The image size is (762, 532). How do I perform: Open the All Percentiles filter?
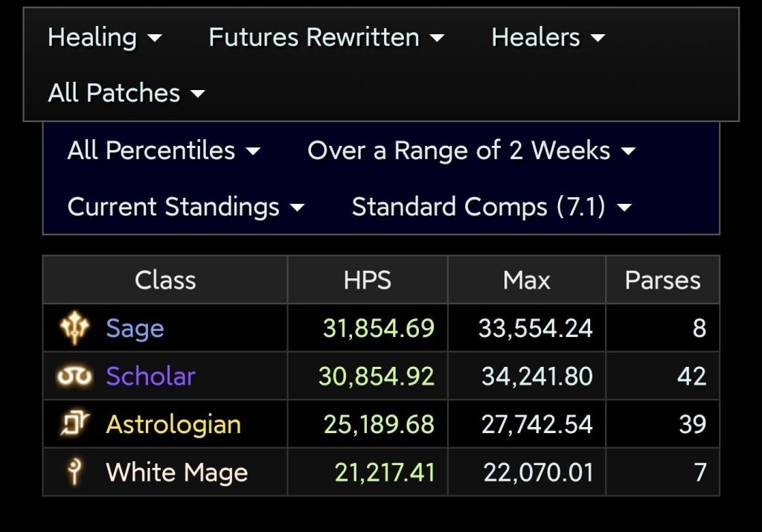pyautogui.click(x=164, y=150)
